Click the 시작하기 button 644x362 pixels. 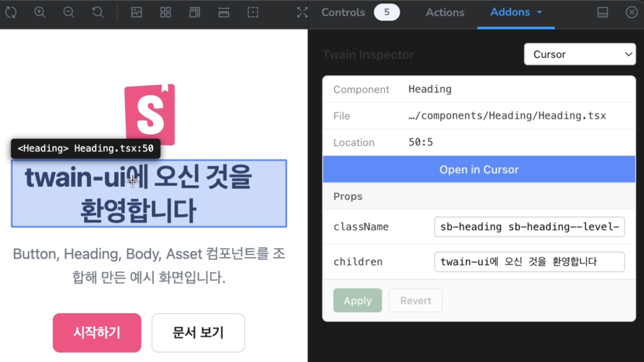[97, 332]
